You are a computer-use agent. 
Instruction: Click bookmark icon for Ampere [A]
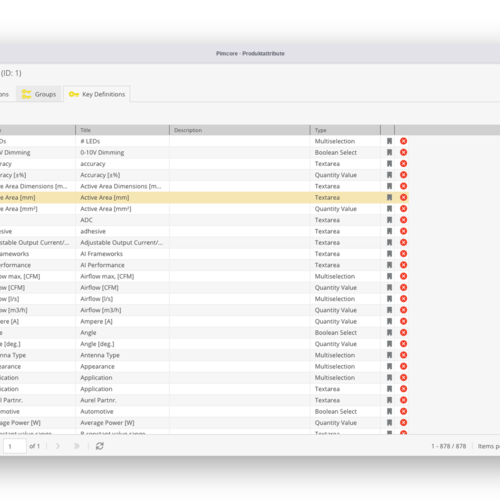389,321
